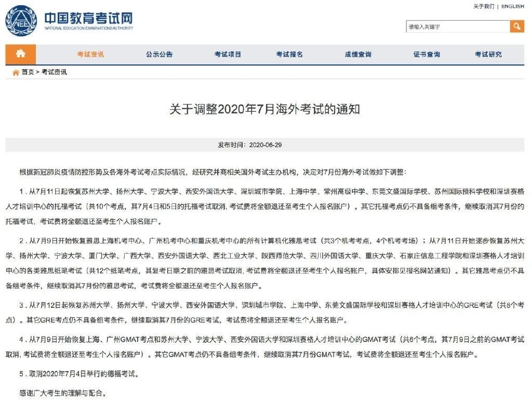The image size is (532, 415).
Task: Click the orange home icon tab
Action: [x=21, y=54]
